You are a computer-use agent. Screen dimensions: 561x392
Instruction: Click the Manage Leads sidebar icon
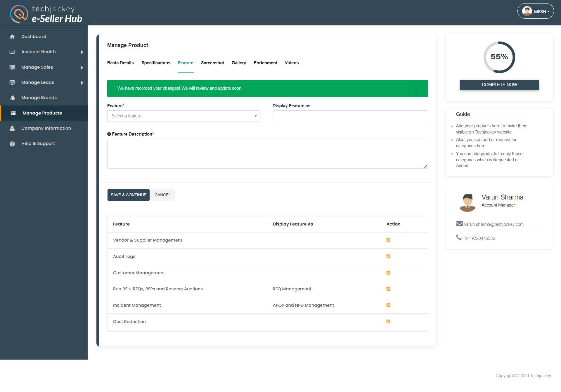click(12, 82)
